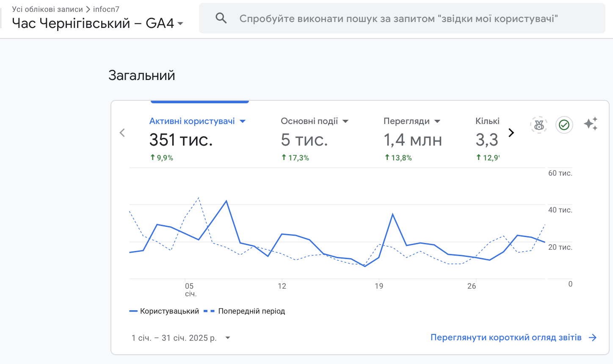This screenshot has height=364, width=613.
Task: Go to Усі облікові записи breadcrumb
Action: pyautogui.click(x=47, y=9)
